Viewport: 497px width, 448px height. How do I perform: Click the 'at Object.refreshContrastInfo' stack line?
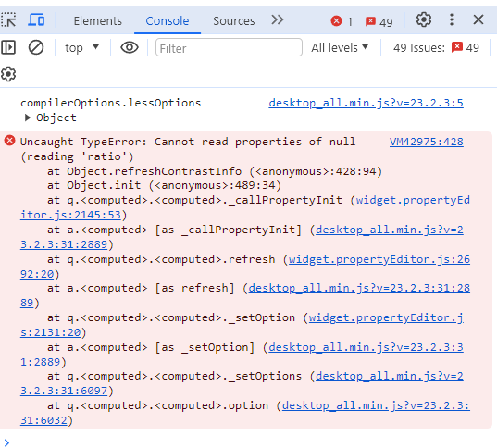pos(215,171)
